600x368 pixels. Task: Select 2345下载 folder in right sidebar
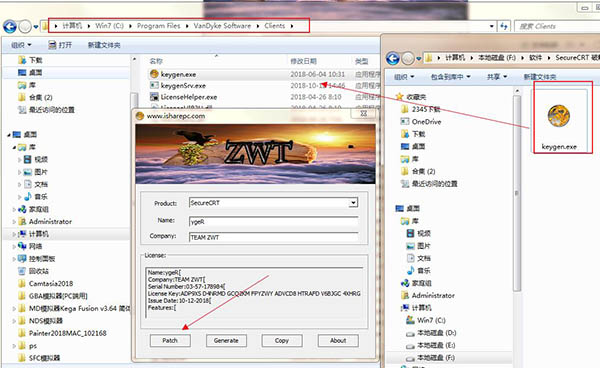(421, 109)
